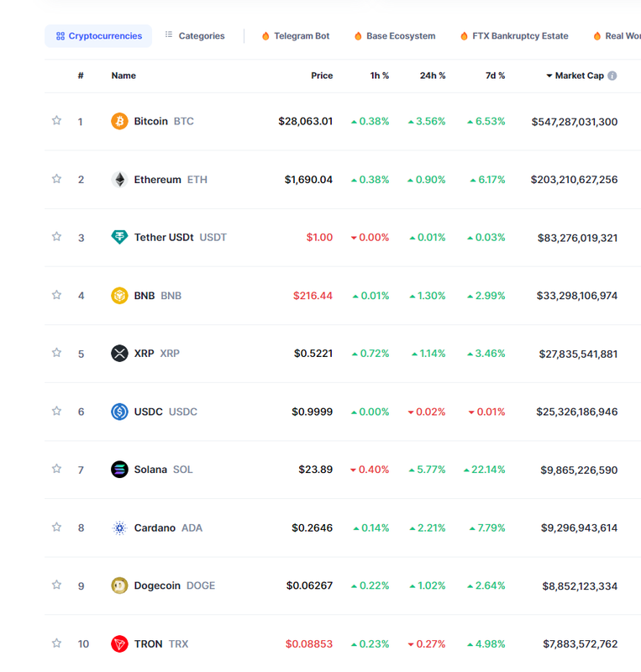This screenshot has width=641, height=672.
Task: Toggle the XRP watchlist star
Action: point(56,353)
